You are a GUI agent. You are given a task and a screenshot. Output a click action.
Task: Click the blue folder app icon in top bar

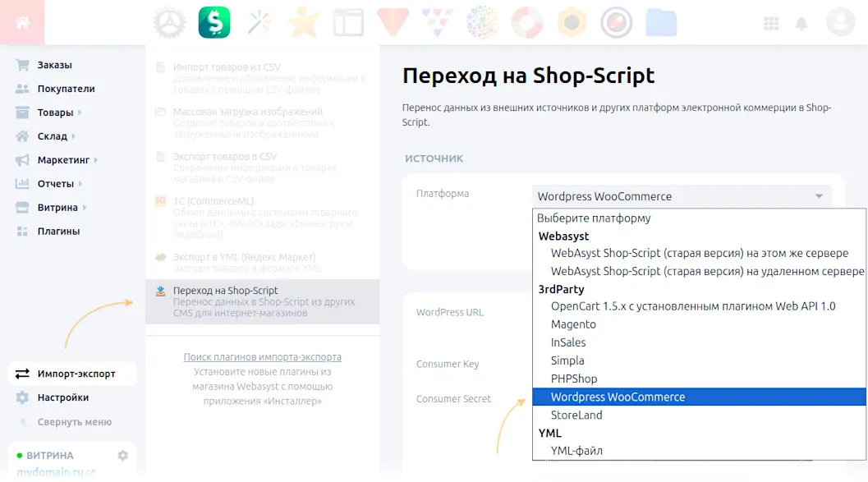661,22
